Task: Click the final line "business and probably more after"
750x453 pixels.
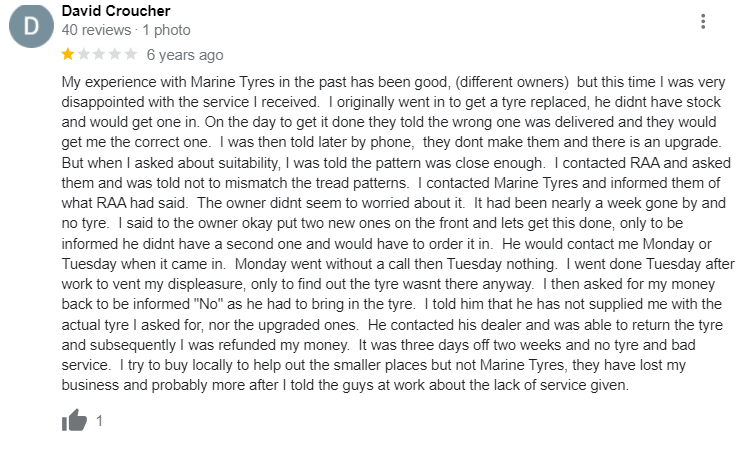Action: (170, 385)
